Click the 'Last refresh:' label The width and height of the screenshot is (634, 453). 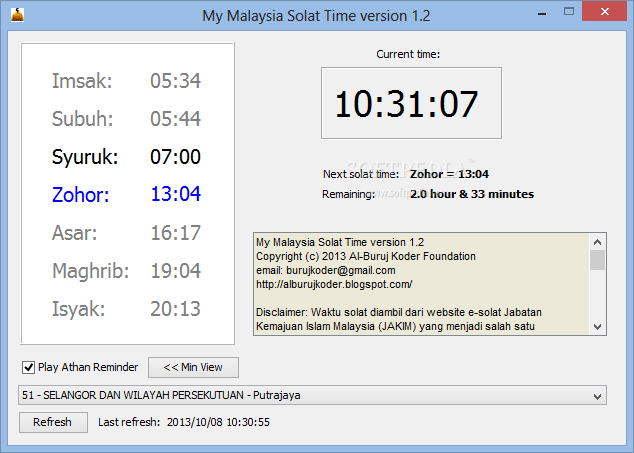(129, 422)
